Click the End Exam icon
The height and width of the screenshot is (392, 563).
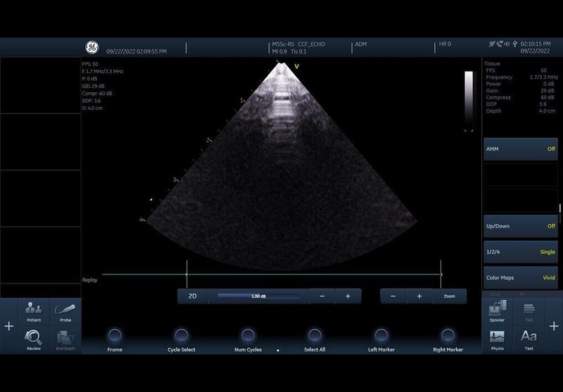tap(65, 339)
